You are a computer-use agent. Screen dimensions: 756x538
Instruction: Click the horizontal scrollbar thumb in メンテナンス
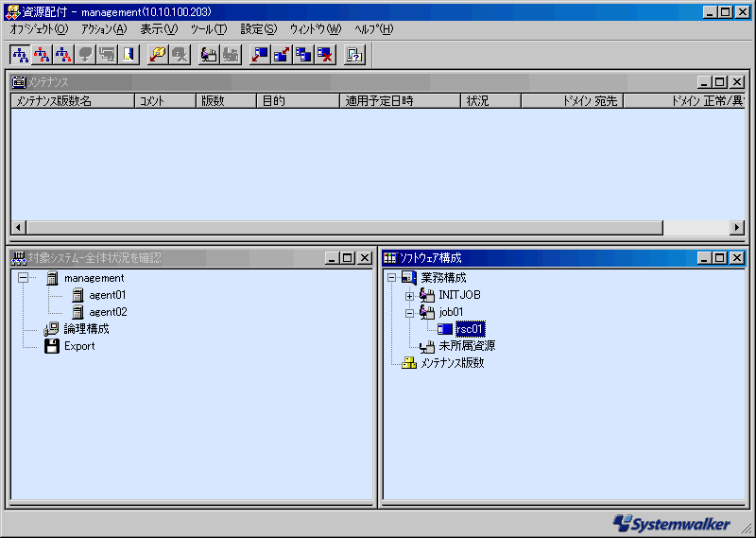pyautogui.click(x=345, y=227)
